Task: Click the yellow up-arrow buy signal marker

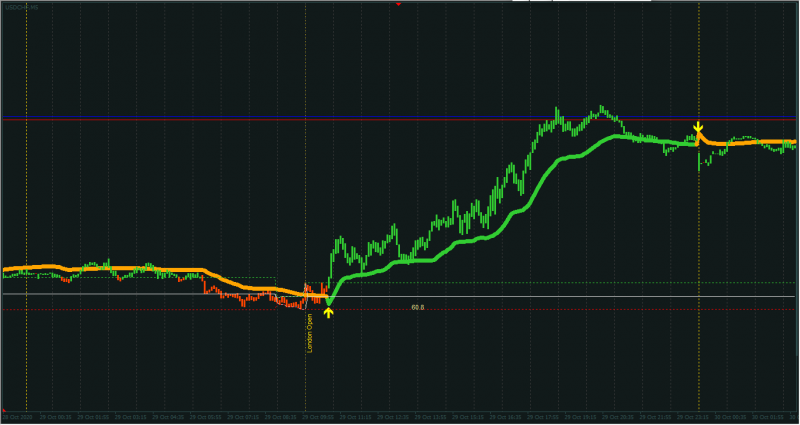Action: [x=329, y=312]
